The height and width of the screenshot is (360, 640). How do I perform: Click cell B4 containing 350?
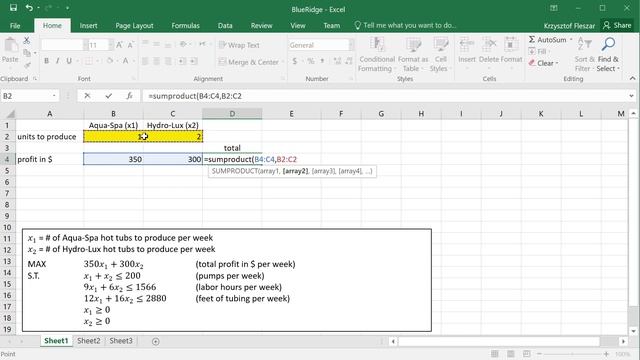(113, 159)
